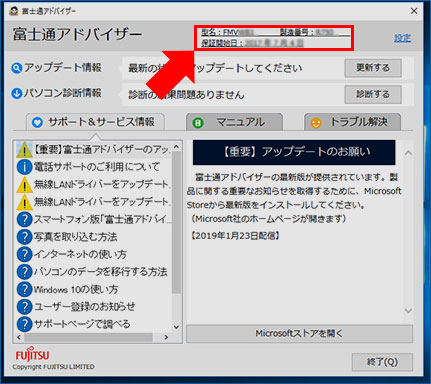Screen dimensions: 431x384
Task: Click warning icon next to 【重要】富士通アドバイザーのアップ
Action: click(24, 149)
